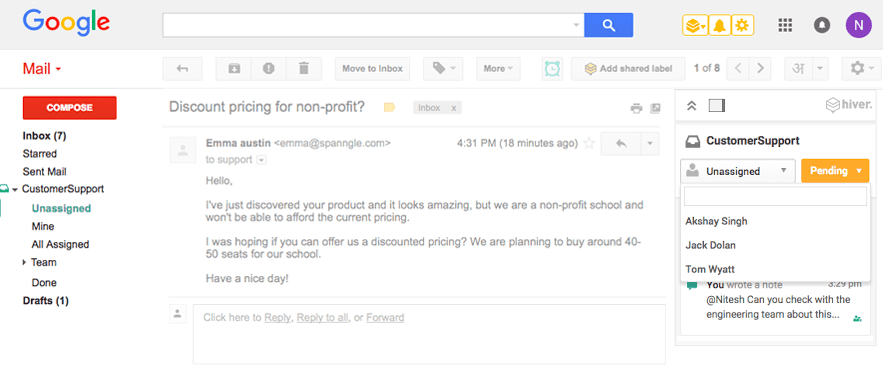The width and height of the screenshot is (883, 375).
Task: Delete the email with trash icon
Action: coord(304,69)
